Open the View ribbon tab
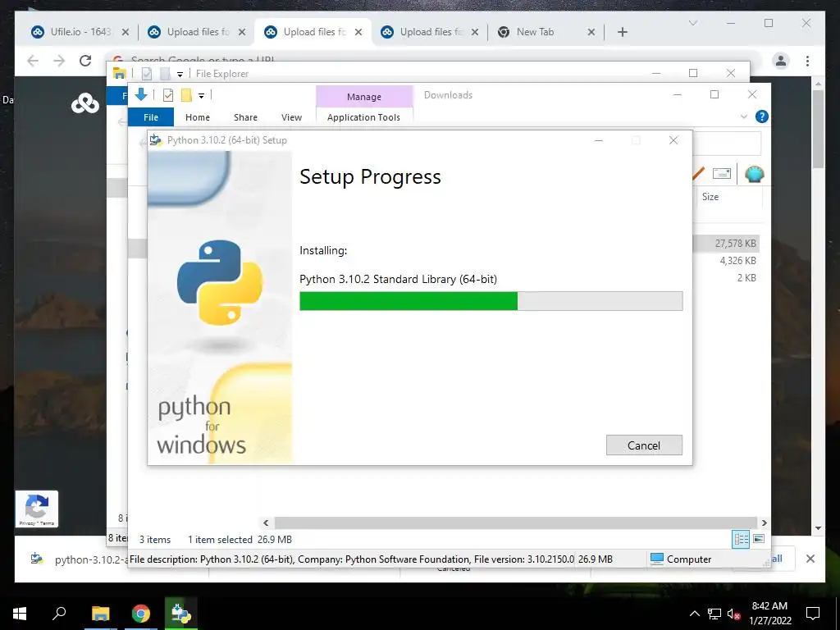The image size is (840, 630). pos(291,116)
